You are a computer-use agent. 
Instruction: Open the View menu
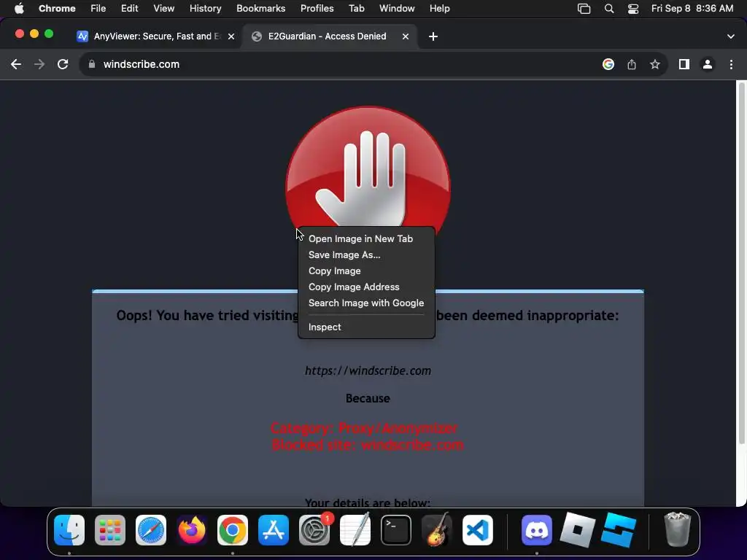[164, 9]
